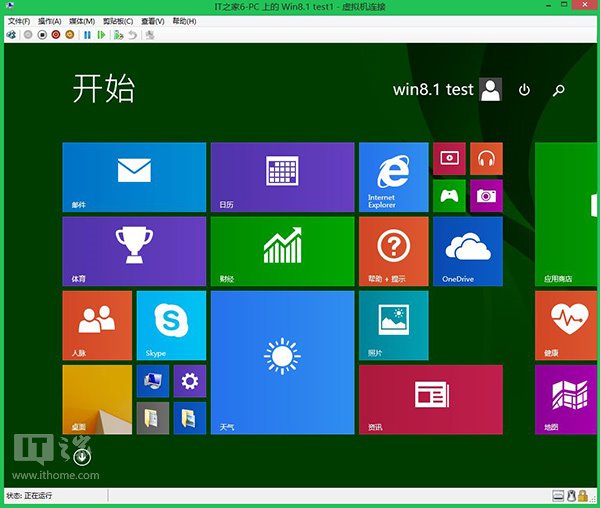Viewport: 600px width, 508px height.
Task: Click the keyboard status icon in status bar
Action: point(558,496)
